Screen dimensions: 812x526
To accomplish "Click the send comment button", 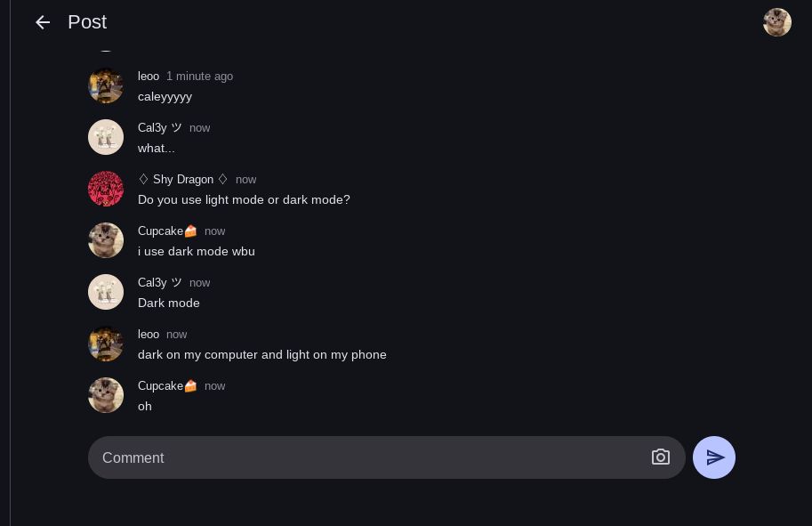I will click(x=714, y=457).
